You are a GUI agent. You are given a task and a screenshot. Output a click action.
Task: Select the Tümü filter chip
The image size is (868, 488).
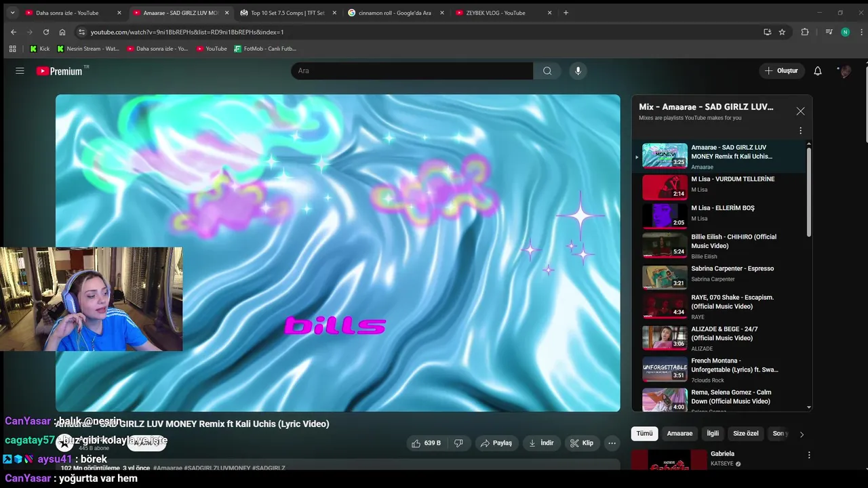tap(644, 434)
